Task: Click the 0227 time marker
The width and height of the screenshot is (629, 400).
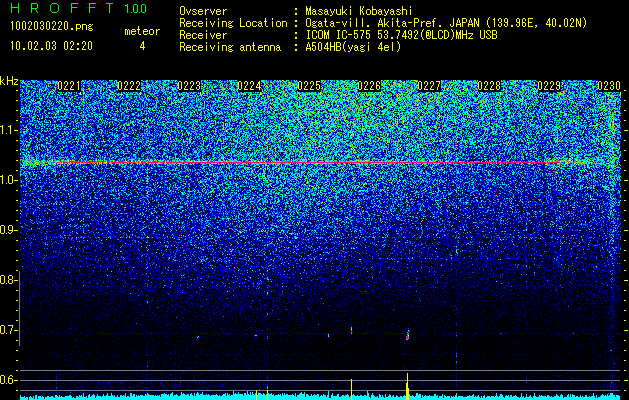Action: click(429, 86)
